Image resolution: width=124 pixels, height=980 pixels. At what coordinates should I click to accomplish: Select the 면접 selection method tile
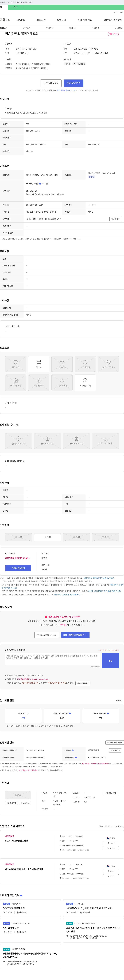(x=47, y=537)
